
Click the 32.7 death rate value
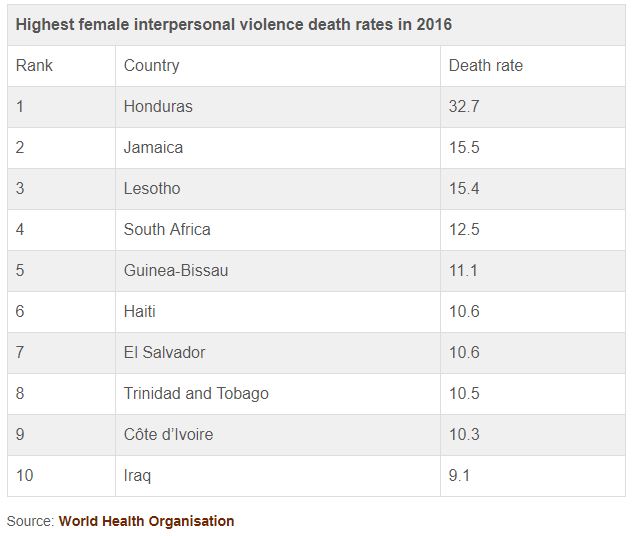[x=464, y=106]
